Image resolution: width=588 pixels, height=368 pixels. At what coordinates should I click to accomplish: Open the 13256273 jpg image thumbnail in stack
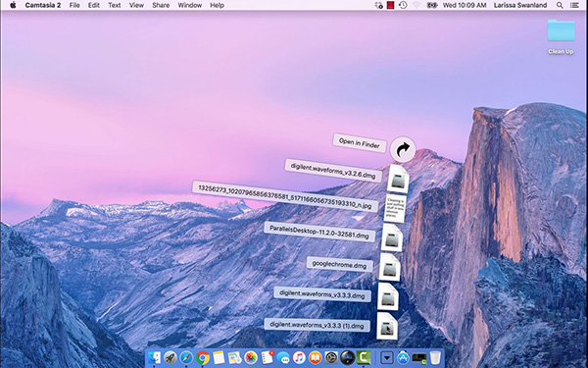click(x=395, y=208)
